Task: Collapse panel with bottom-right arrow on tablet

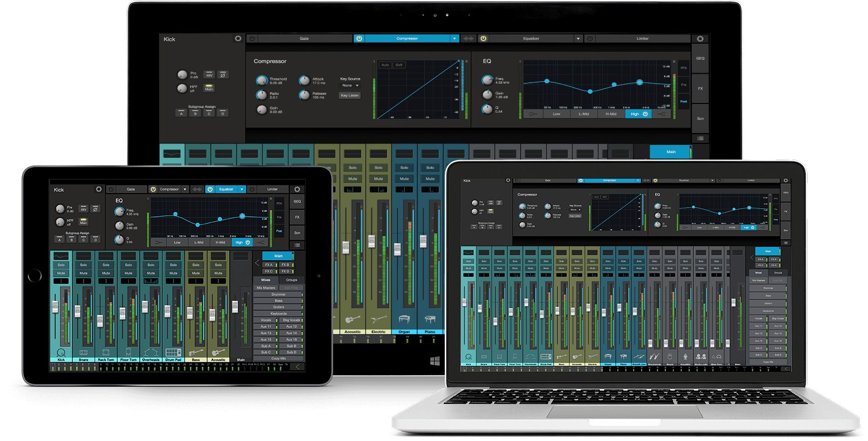Action: point(298,367)
